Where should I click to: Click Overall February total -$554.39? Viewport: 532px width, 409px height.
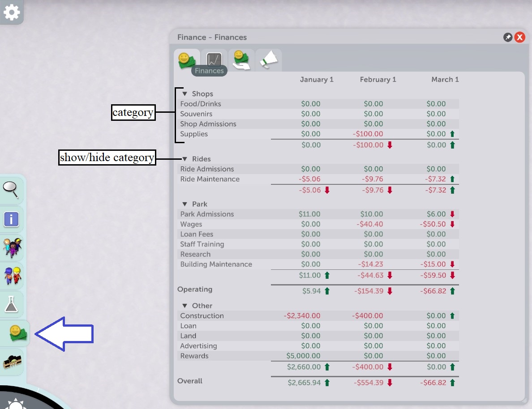tap(369, 383)
